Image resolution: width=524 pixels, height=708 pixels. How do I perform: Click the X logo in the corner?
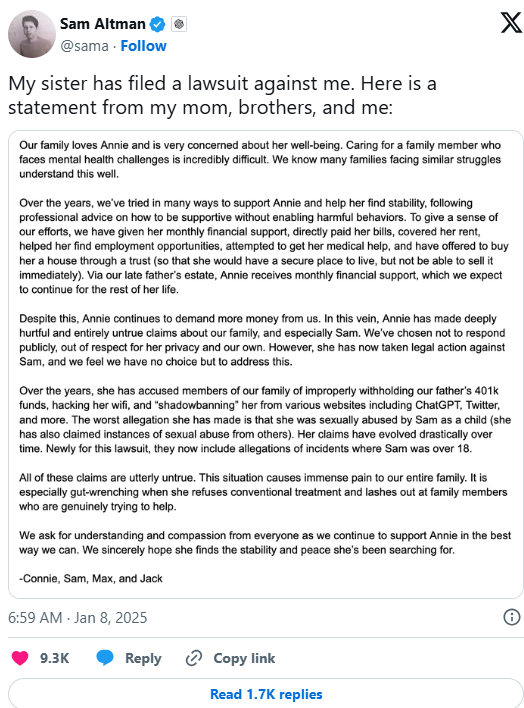(x=511, y=23)
